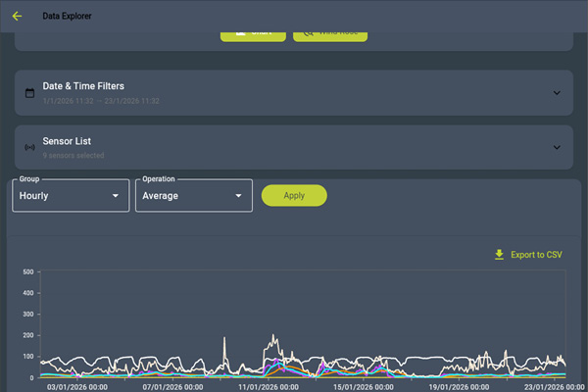Click the '9 sensors selected' subtitle
This screenshot has width=588, height=392.
tap(73, 155)
